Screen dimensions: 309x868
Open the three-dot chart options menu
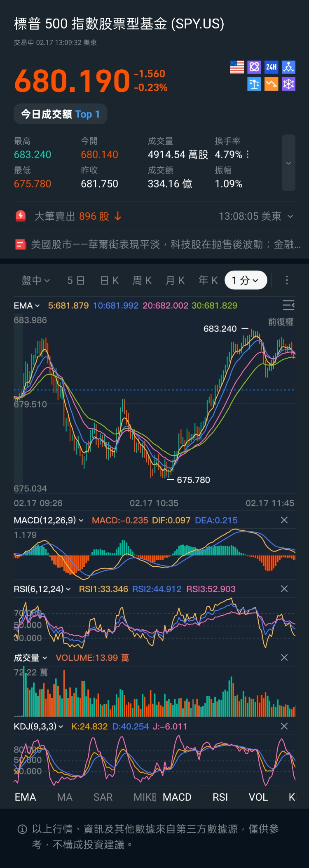[x=287, y=280]
